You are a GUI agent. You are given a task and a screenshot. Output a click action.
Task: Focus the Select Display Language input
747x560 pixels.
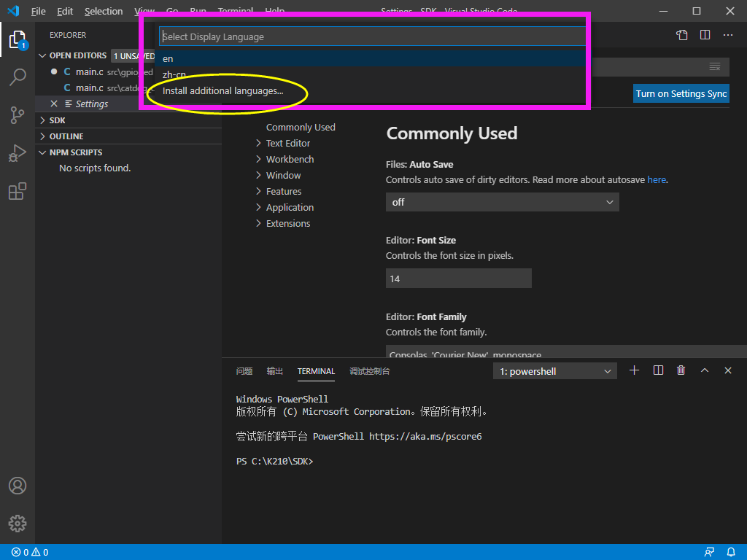pyautogui.click(x=373, y=36)
